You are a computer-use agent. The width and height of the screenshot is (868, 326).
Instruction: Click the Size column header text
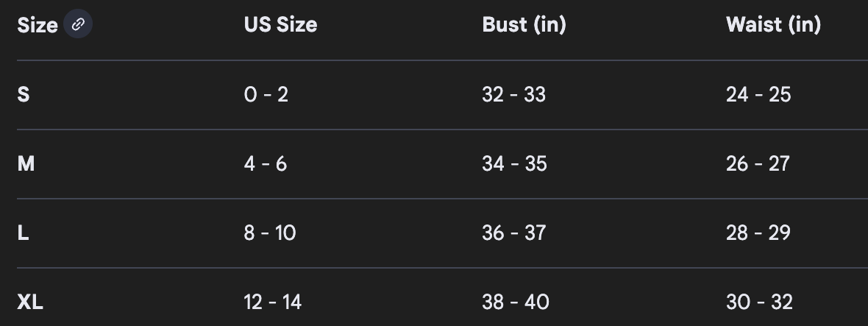(37, 25)
